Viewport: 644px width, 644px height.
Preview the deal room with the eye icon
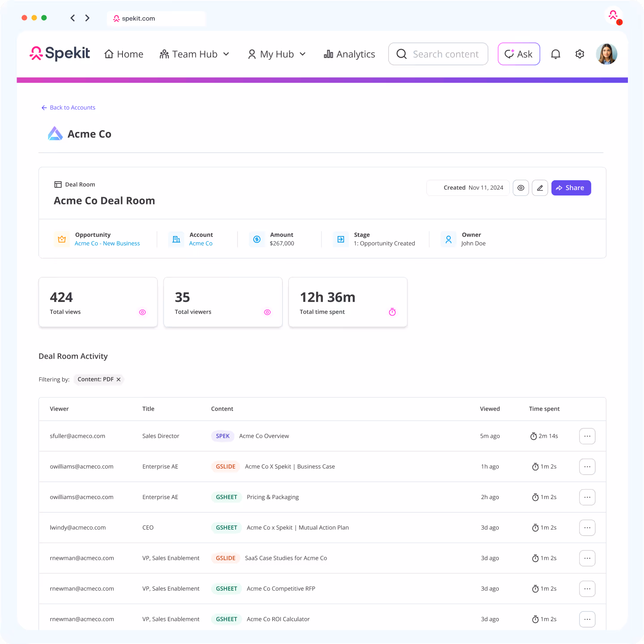pos(521,188)
